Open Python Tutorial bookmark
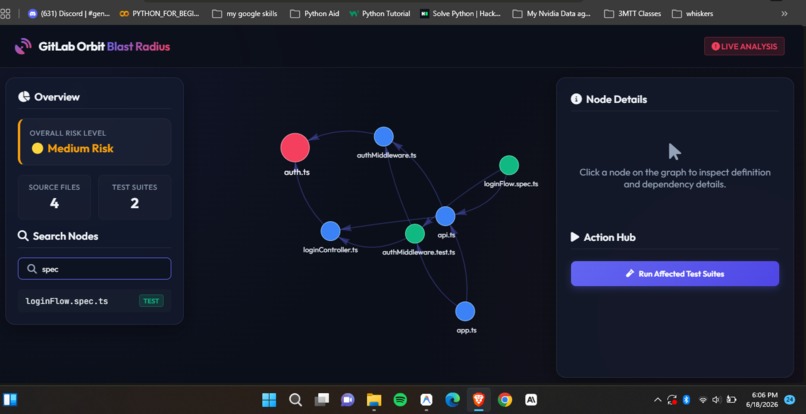This screenshot has width=806, height=414. [379, 14]
